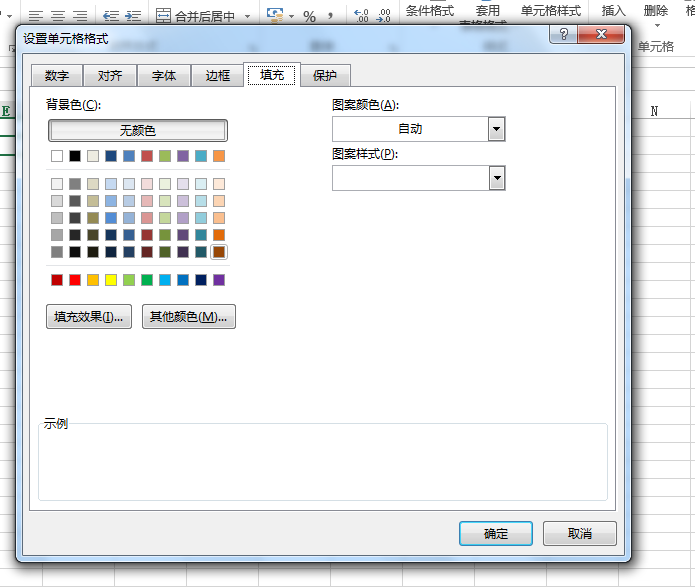Pick the purple theme color swatch in top row
This screenshot has height=587, width=695.
[x=183, y=156]
